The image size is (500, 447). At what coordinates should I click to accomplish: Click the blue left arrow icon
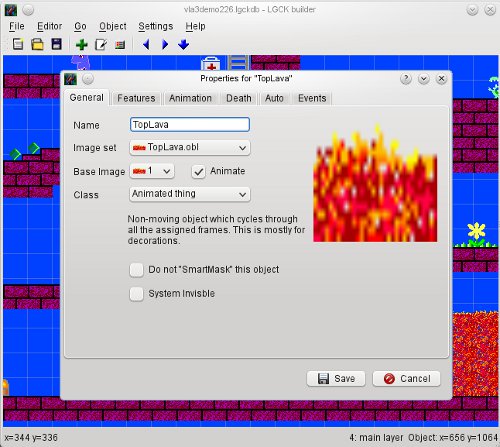[x=146, y=44]
